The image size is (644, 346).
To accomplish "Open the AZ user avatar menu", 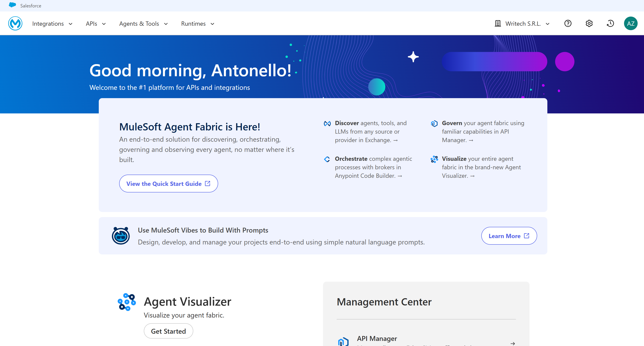I will (630, 24).
